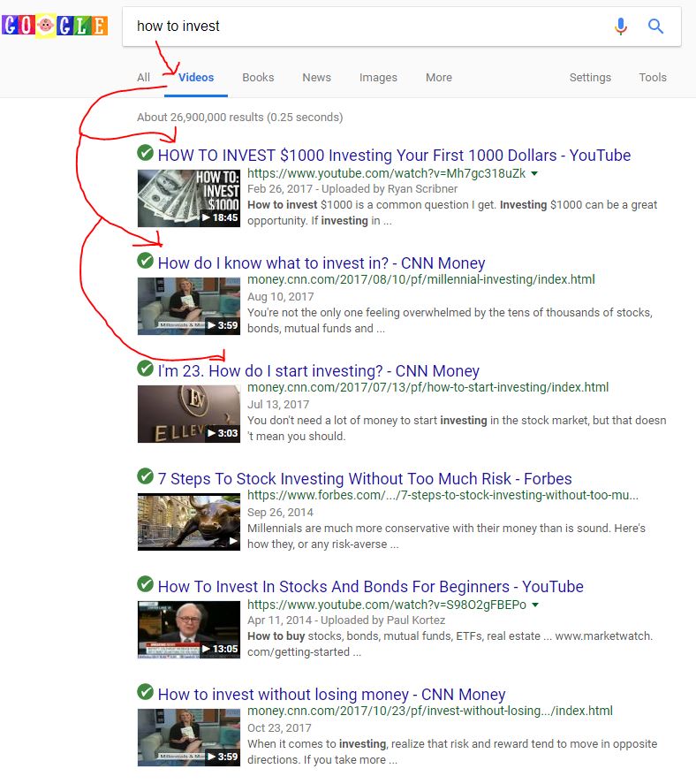The width and height of the screenshot is (696, 784).
Task: Click the invest-without-losing URL text
Action: (429, 711)
